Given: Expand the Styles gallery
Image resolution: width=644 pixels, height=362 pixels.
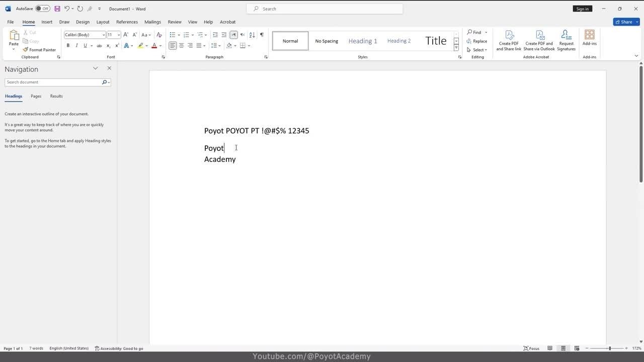Looking at the screenshot, I should pyautogui.click(x=456, y=48).
